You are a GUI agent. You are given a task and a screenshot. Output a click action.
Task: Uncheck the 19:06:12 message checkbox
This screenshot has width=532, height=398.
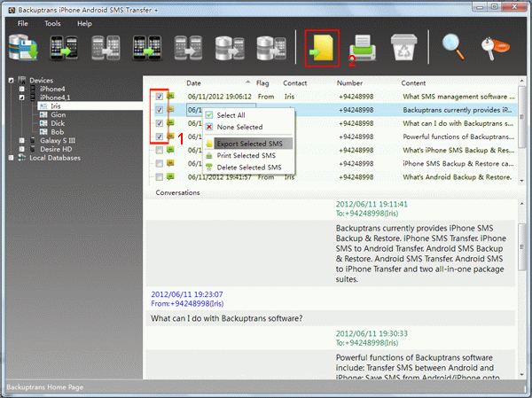coord(159,97)
